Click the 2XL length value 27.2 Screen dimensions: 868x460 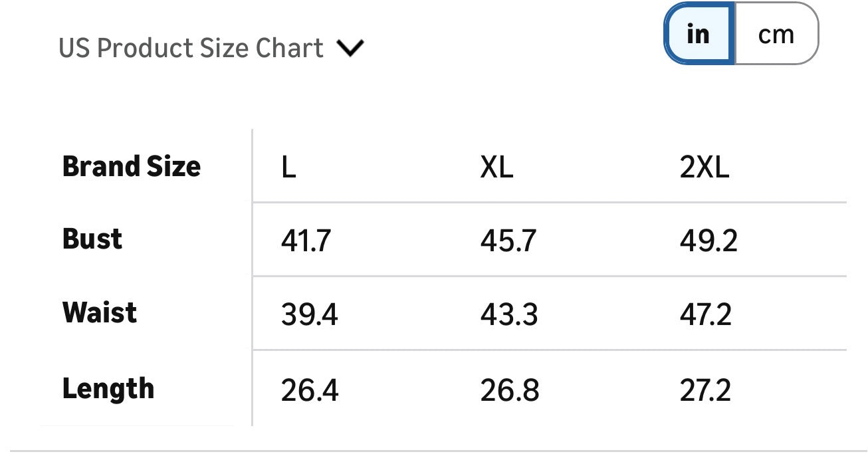pos(705,390)
